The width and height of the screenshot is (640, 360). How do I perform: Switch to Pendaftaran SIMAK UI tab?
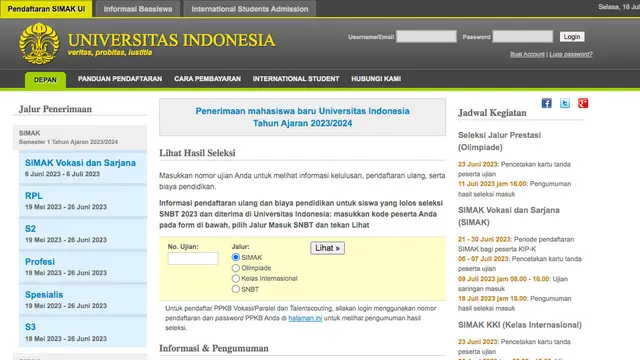click(47, 9)
